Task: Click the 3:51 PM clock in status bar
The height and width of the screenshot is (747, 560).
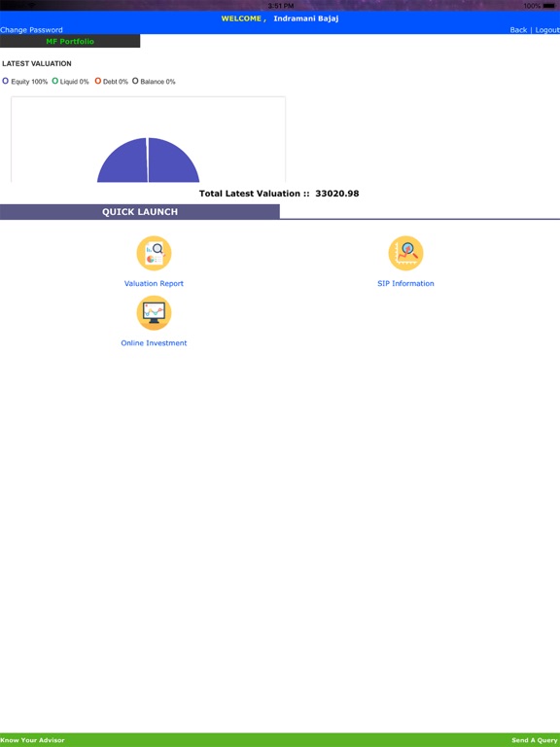Action: pos(280,6)
